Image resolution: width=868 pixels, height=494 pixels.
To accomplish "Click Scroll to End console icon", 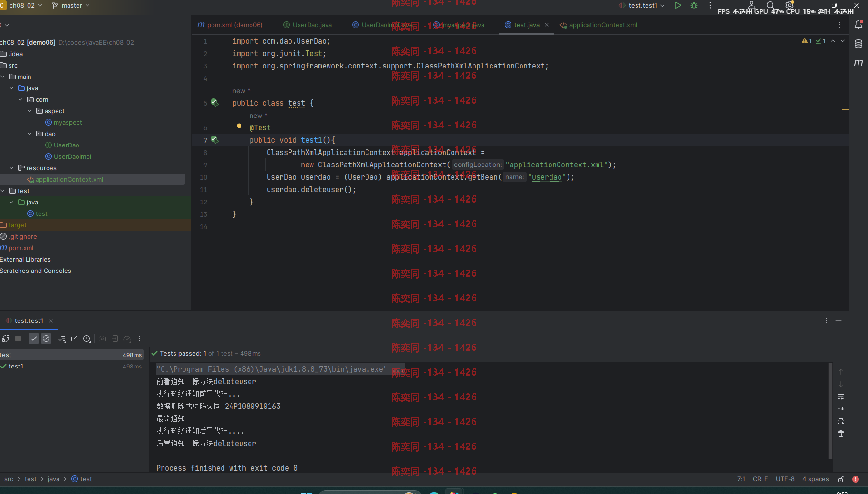I will (x=841, y=409).
